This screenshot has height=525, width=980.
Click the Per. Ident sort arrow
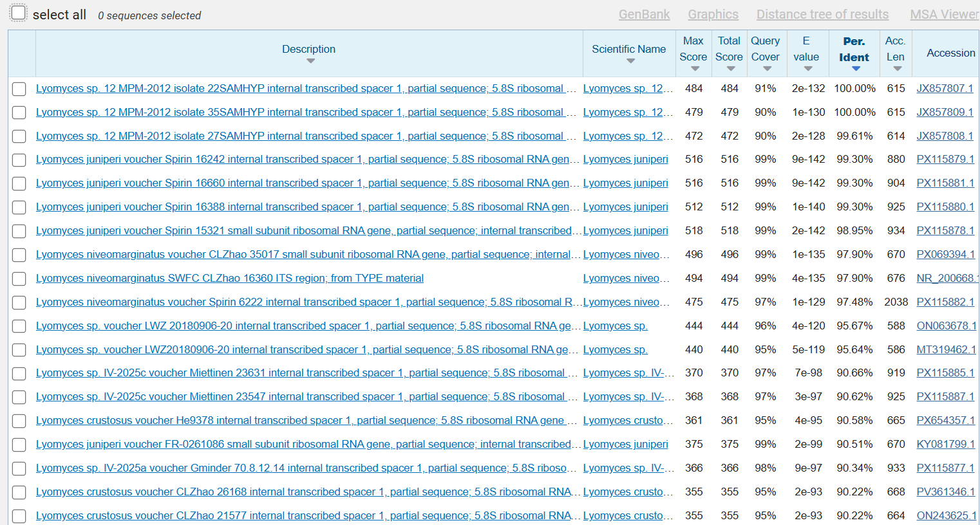(856, 69)
